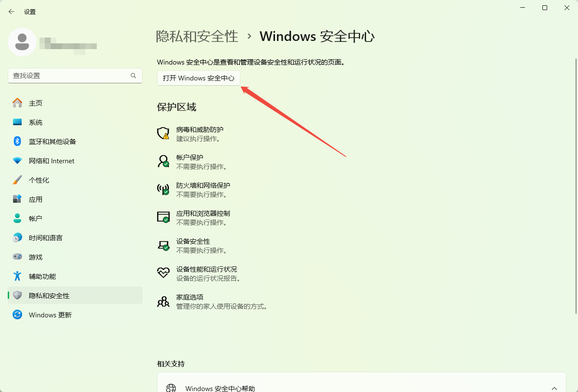Open 设备性能和运行状况
This screenshot has height=392, width=578.
click(199, 274)
